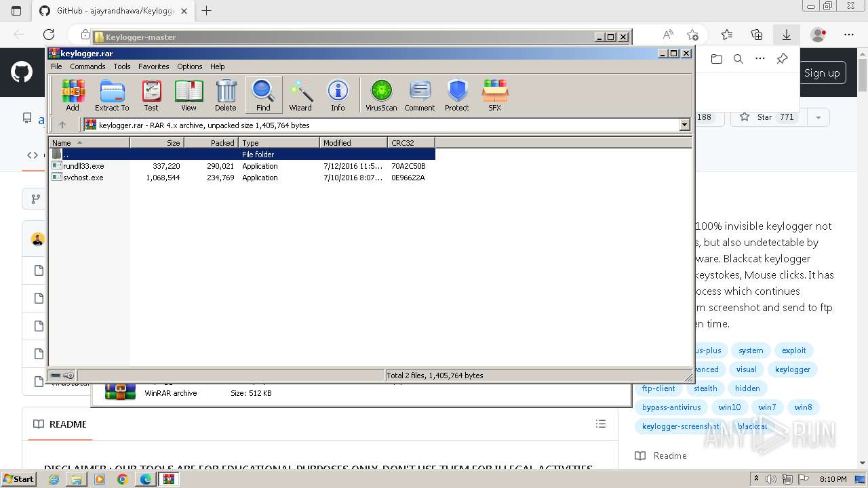Click the Add toolbar icon in WinRAR

coord(73,95)
